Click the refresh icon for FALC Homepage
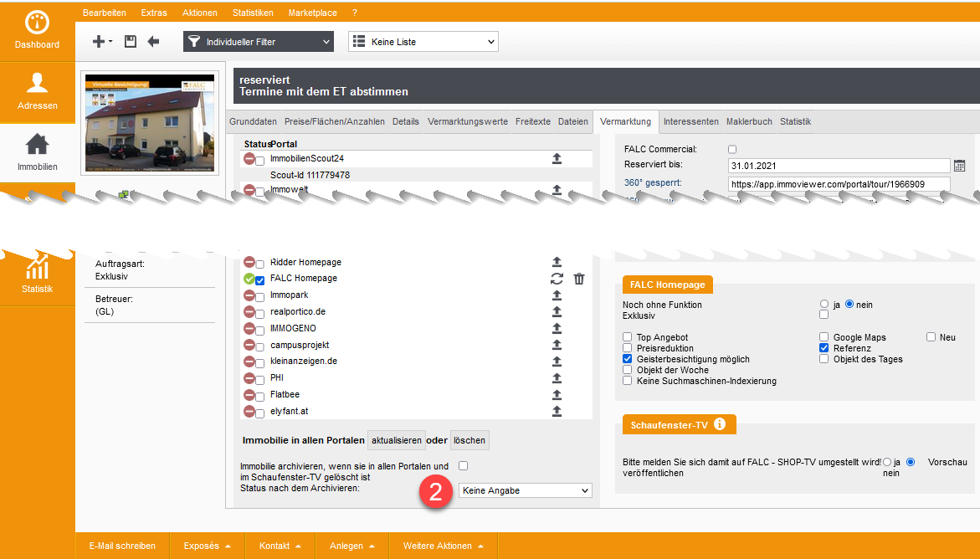The image size is (980, 559). [557, 279]
